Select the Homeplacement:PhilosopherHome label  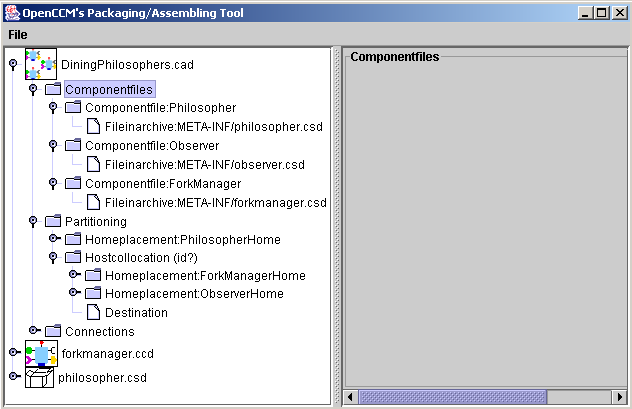click(x=183, y=239)
